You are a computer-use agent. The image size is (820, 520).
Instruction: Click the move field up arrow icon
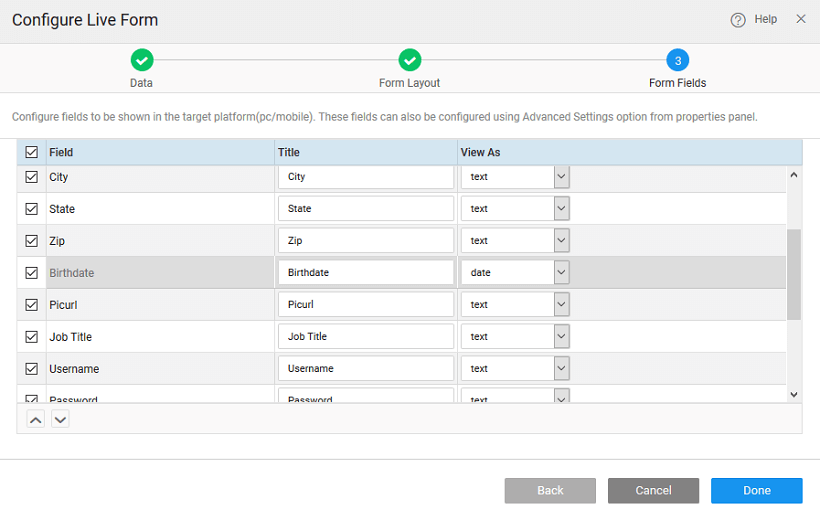pyautogui.click(x=35, y=419)
